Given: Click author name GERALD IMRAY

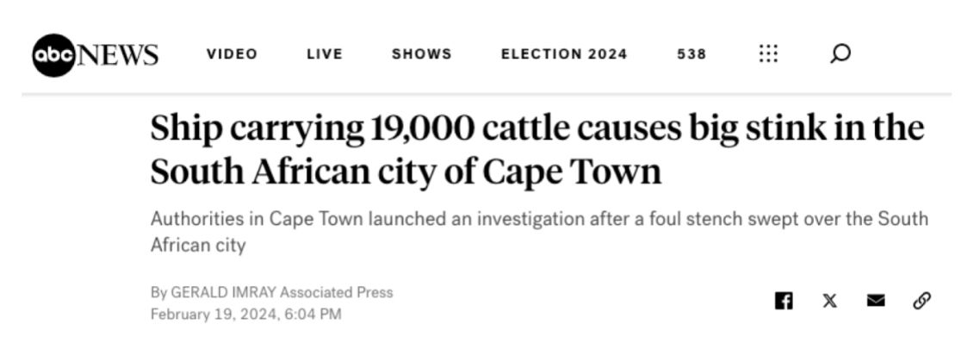Looking at the screenshot, I should pyautogui.click(x=223, y=292).
